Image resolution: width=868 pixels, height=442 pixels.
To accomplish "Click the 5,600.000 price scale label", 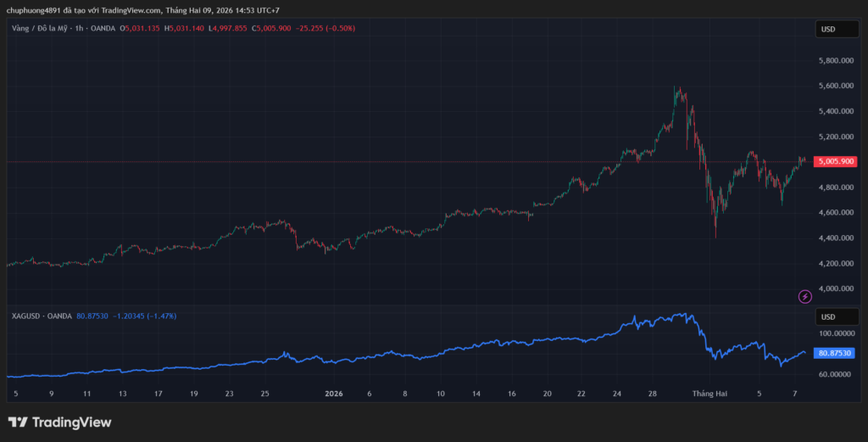I will (x=836, y=86).
